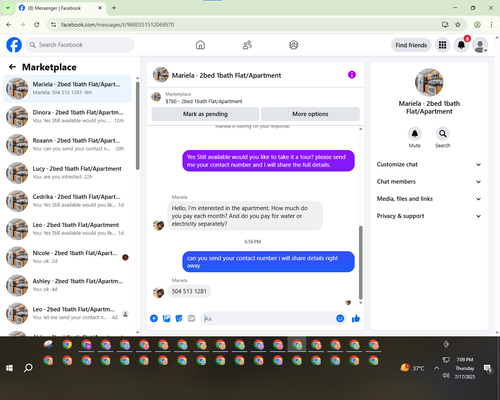Expand Customize chat section
500x400 pixels.
coord(429,164)
